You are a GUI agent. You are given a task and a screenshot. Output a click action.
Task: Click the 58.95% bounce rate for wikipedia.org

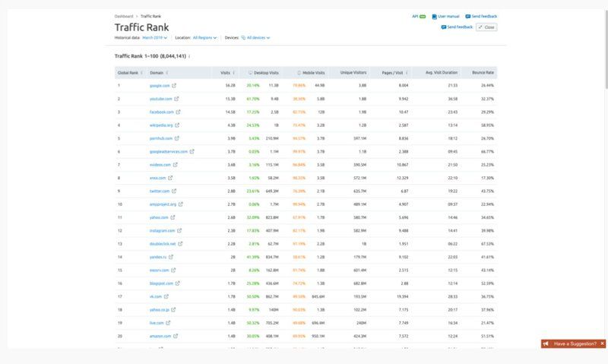(487, 125)
